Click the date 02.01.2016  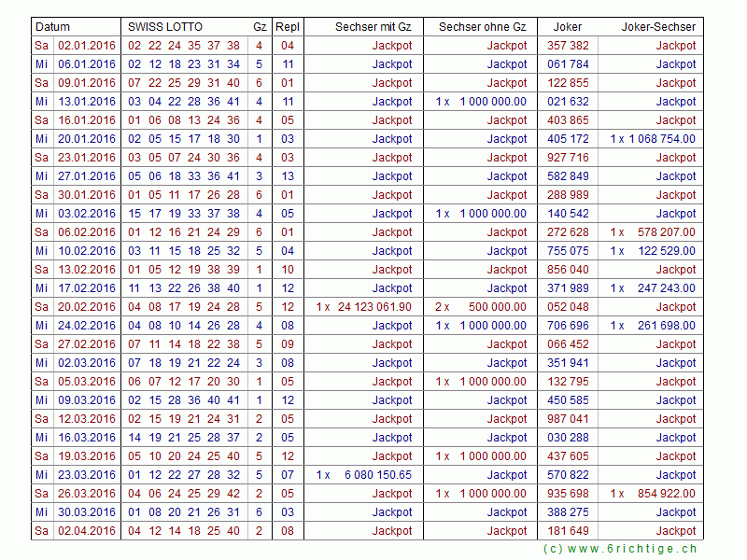pyautogui.click(x=87, y=46)
